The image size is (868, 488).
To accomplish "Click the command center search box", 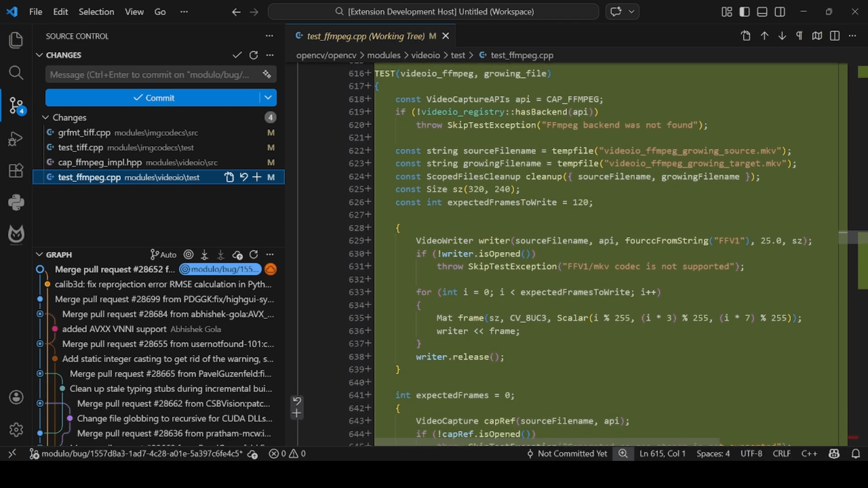I will tap(434, 12).
